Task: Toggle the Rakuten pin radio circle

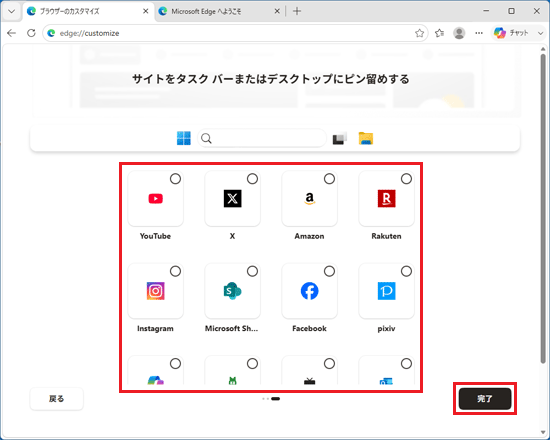Action: [x=406, y=179]
